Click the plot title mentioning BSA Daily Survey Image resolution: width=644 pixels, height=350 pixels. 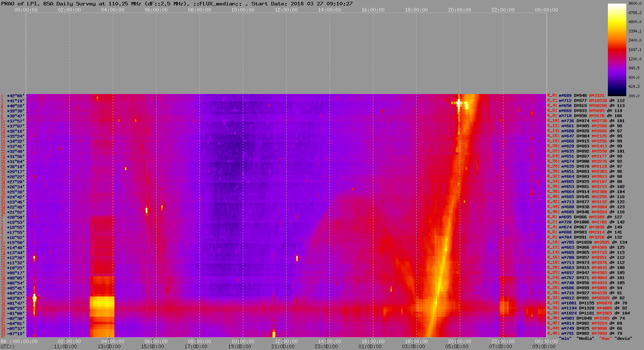[177, 4]
